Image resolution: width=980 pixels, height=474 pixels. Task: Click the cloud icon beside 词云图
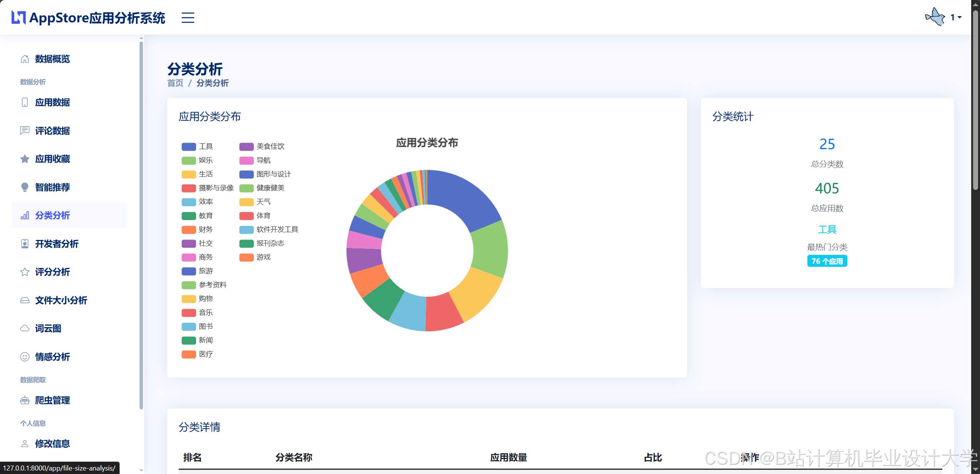click(25, 328)
